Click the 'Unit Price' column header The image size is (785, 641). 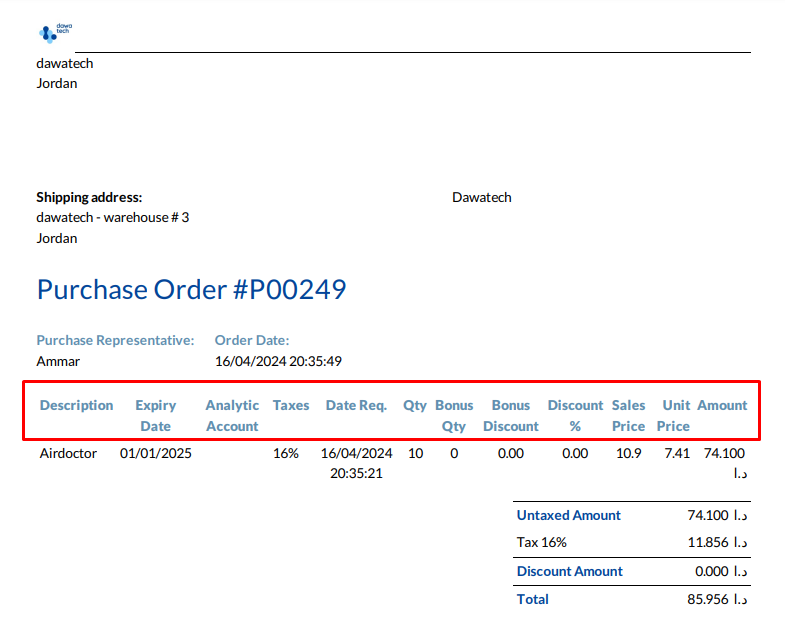pyautogui.click(x=673, y=416)
